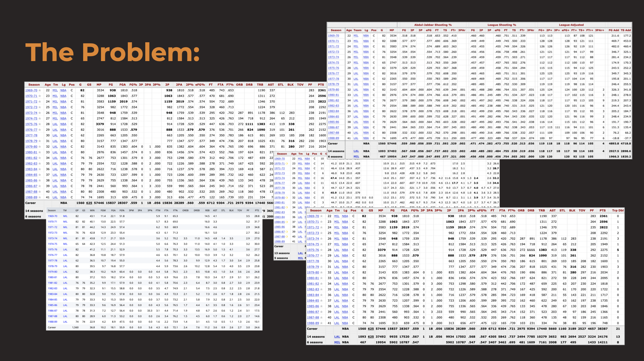Open the 1988-89 season link in the shooting table
644x361 pixels.
pos(333,138)
